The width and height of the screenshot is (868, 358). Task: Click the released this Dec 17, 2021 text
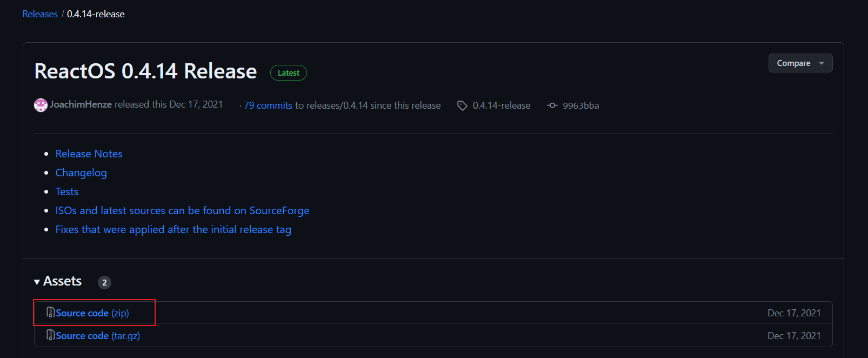pos(169,104)
